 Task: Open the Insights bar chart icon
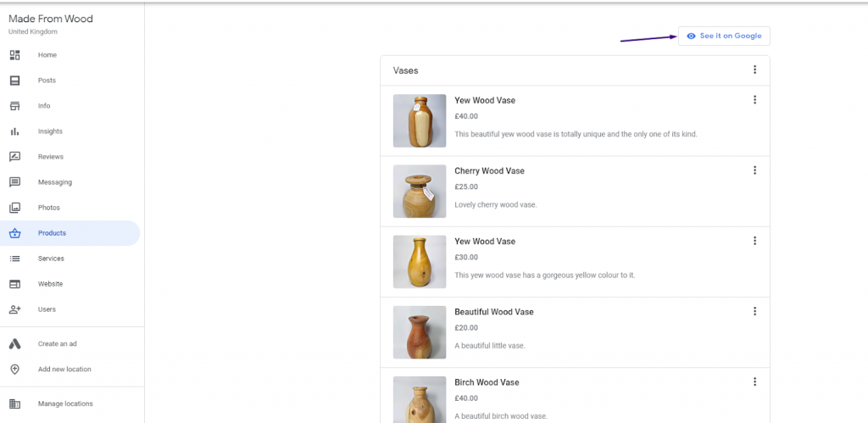click(x=15, y=131)
